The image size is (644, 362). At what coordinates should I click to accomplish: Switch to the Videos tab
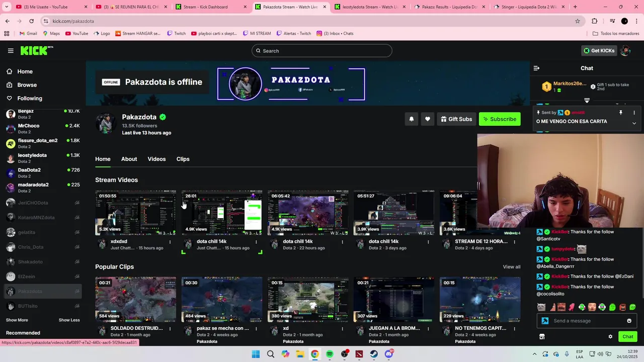pyautogui.click(x=156, y=159)
